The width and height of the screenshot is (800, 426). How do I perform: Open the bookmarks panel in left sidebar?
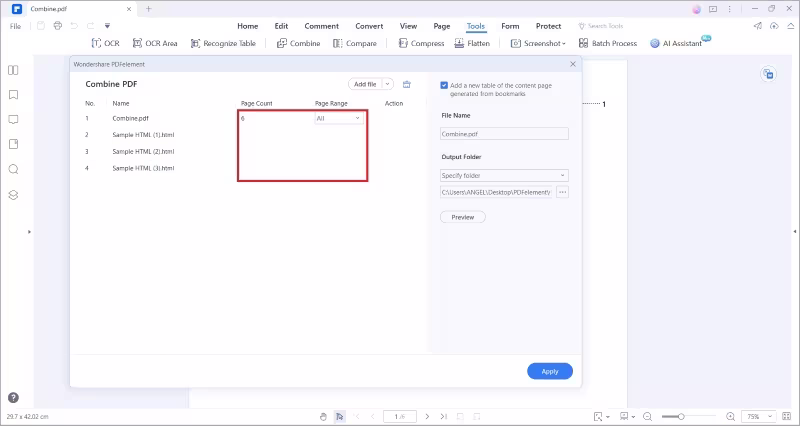tap(13, 95)
